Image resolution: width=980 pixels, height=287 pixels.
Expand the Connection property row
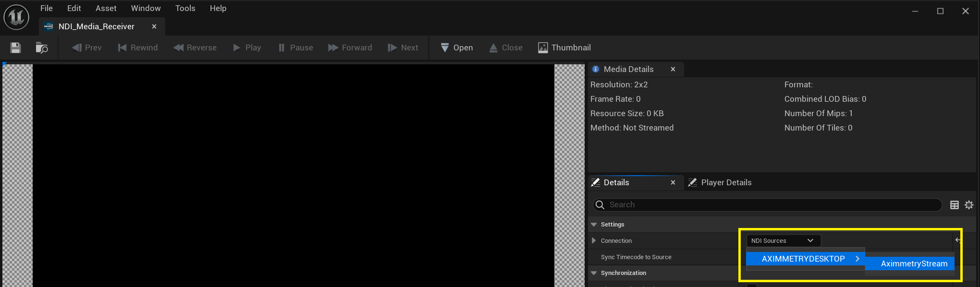[x=594, y=240]
